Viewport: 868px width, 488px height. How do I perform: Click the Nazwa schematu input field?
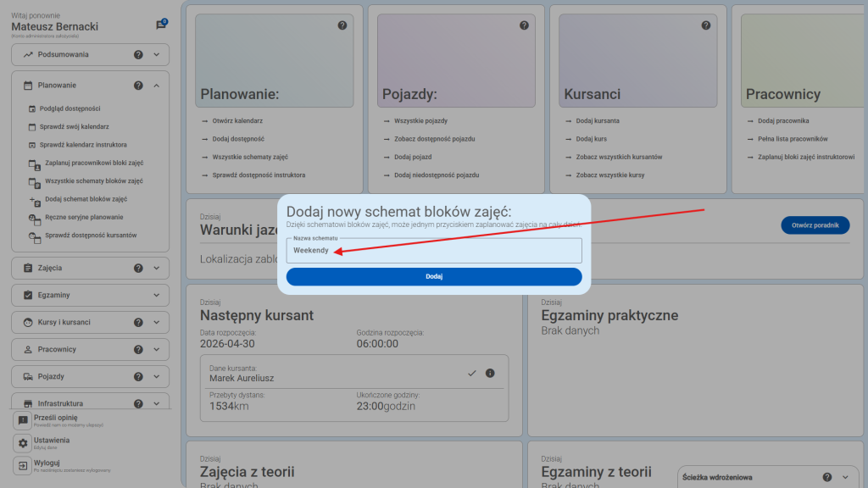tap(434, 251)
